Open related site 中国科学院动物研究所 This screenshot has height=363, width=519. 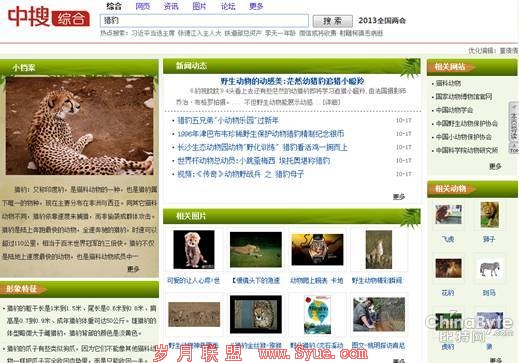pos(467,150)
